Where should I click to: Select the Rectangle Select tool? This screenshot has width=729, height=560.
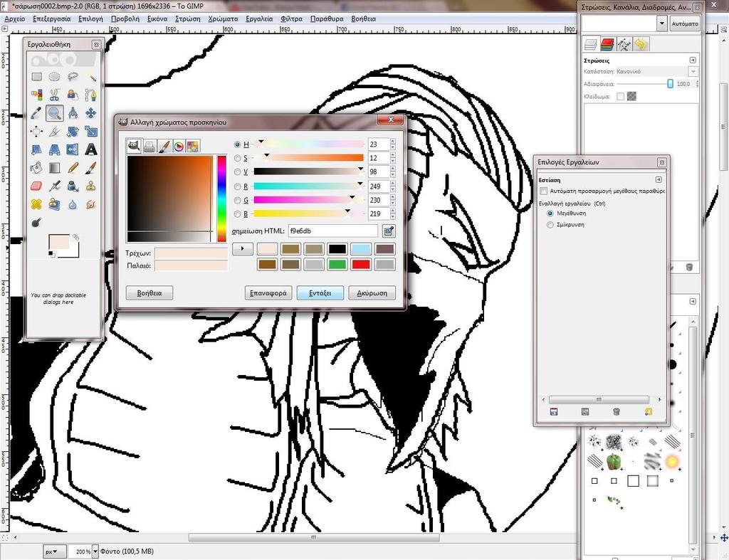pyautogui.click(x=37, y=77)
